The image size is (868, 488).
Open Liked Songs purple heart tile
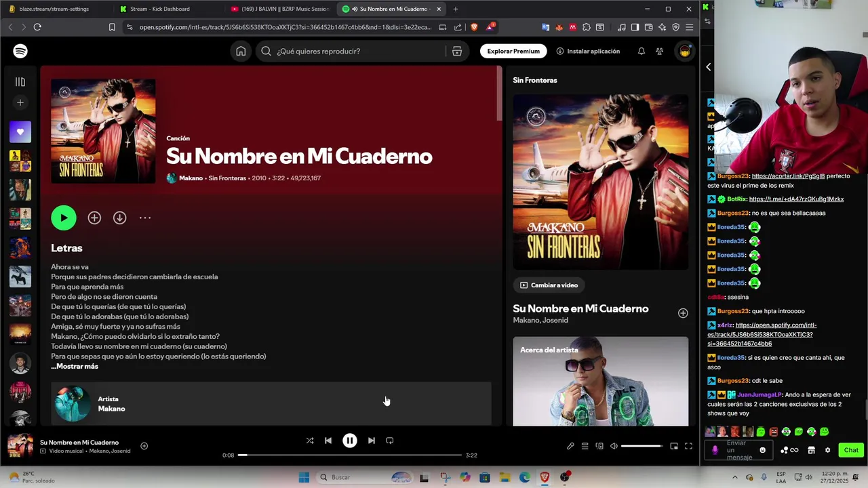click(x=20, y=131)
